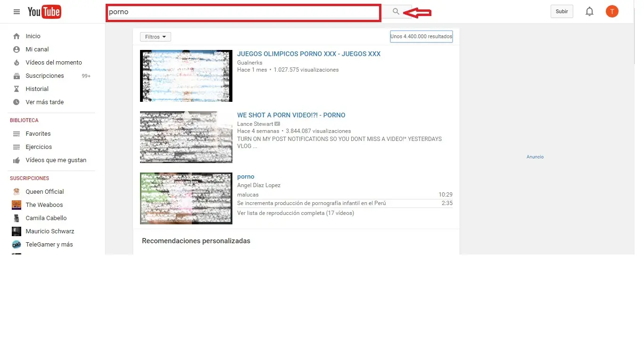
Task: Expand the Filtros dropdown
Action: click(156, 37)
